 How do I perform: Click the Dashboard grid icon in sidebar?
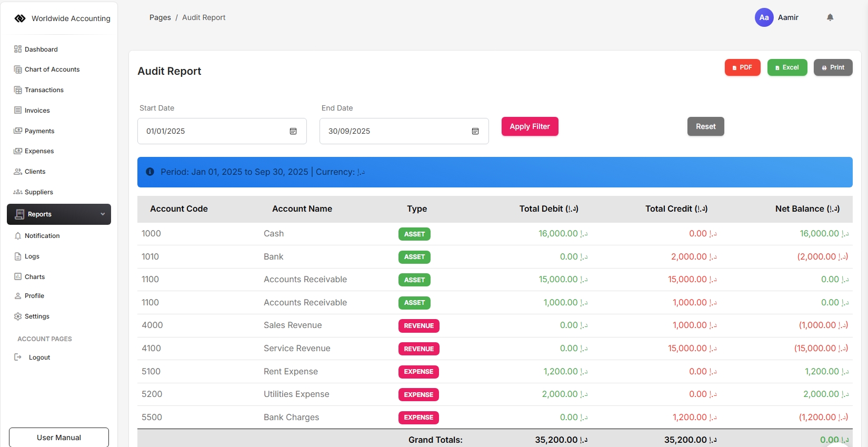point(18,49)
